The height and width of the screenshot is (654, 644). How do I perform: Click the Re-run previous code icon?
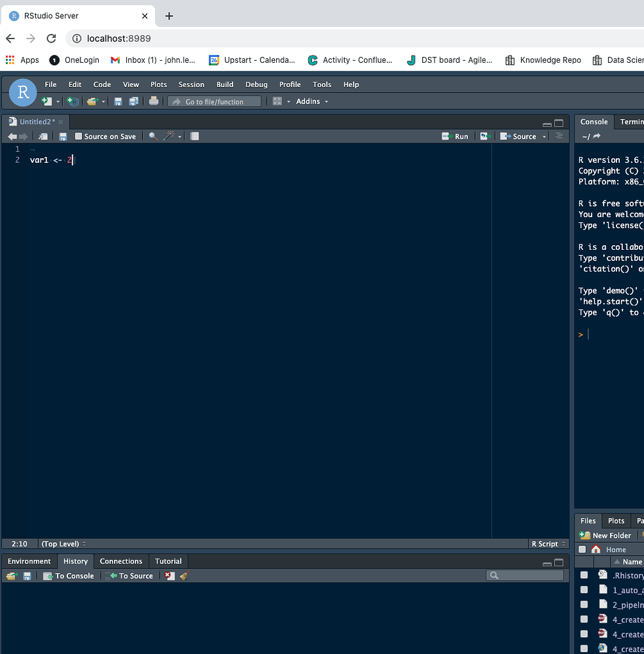pos(485,136)
